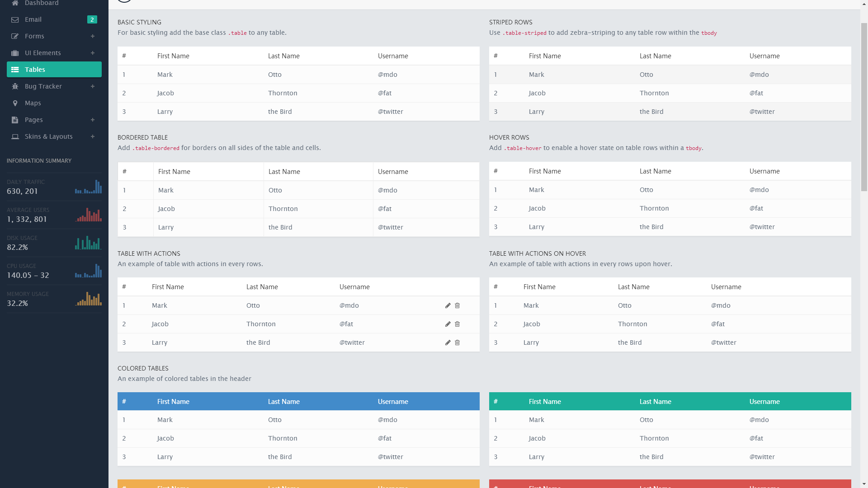The height and width of the screenshot is (488, 868).
Task: Click the orange colored table header row
Action: coord(298,484)
